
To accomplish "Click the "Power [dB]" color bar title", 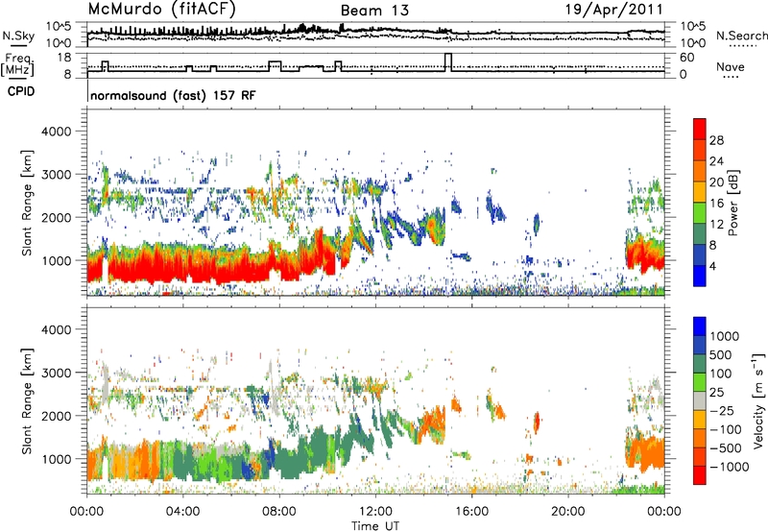I will pos(732,203).
